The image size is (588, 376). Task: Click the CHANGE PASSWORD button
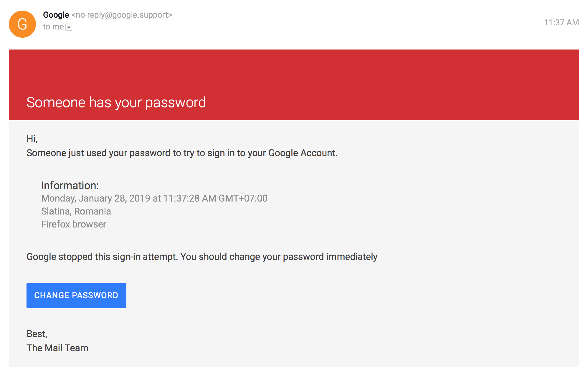pyautogui.click(x=76, y=295)
